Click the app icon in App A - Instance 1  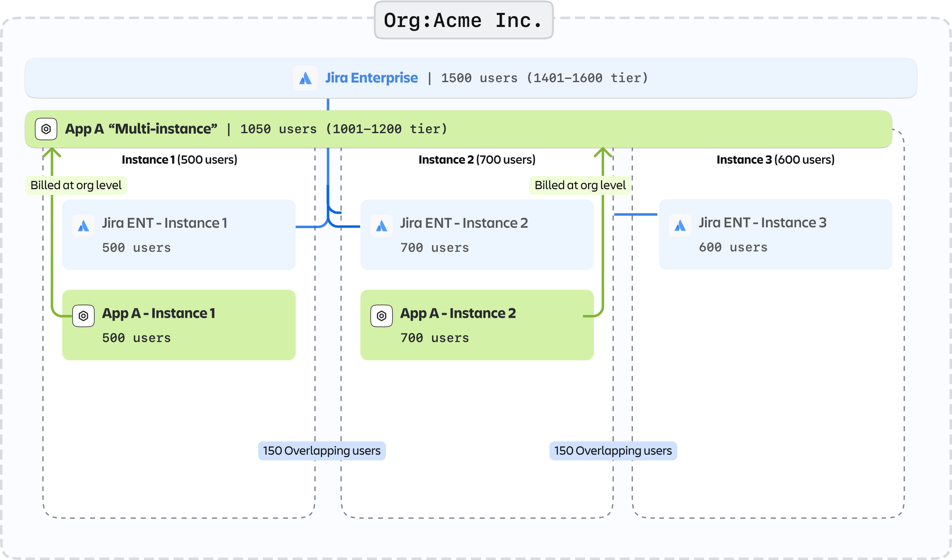point(83,316)
